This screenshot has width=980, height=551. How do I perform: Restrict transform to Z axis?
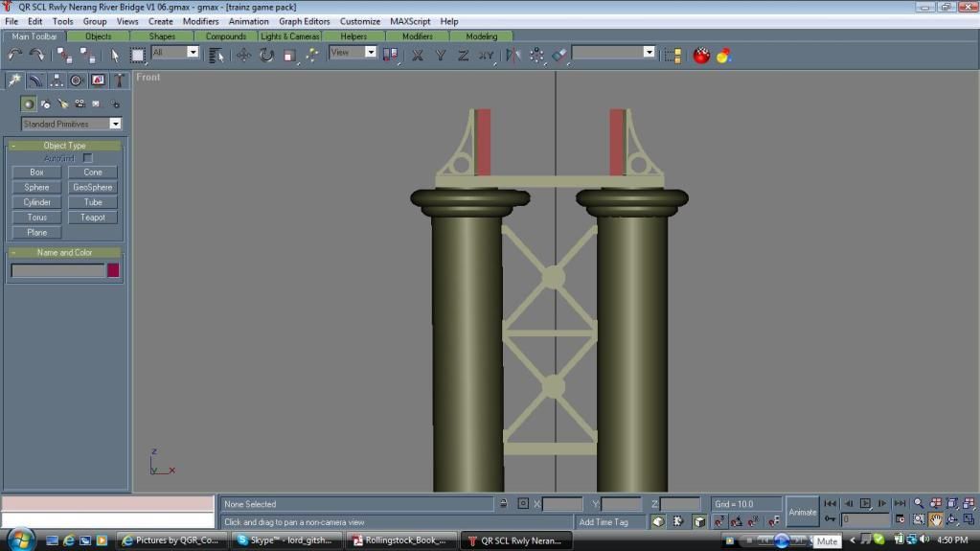(463, 55)
